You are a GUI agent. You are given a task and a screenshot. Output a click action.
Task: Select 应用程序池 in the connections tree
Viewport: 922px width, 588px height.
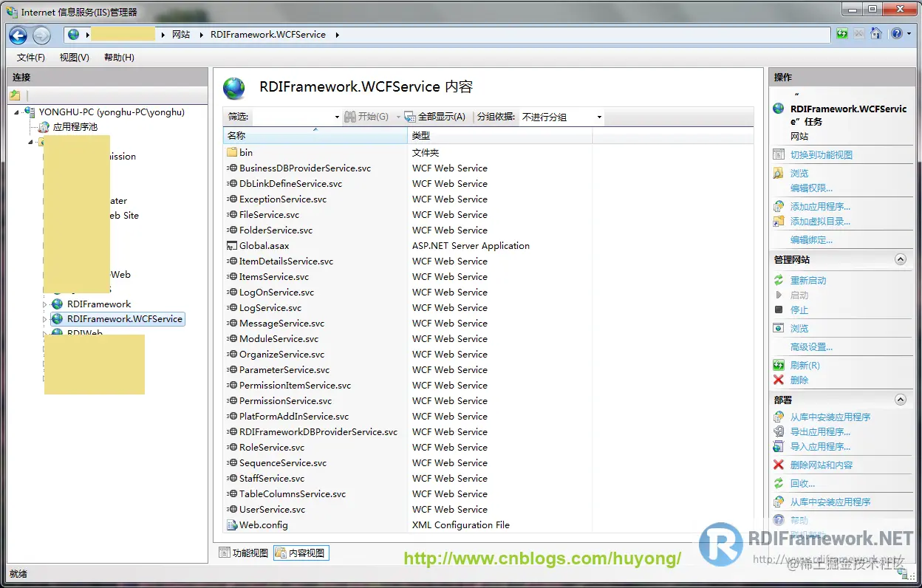75,127
